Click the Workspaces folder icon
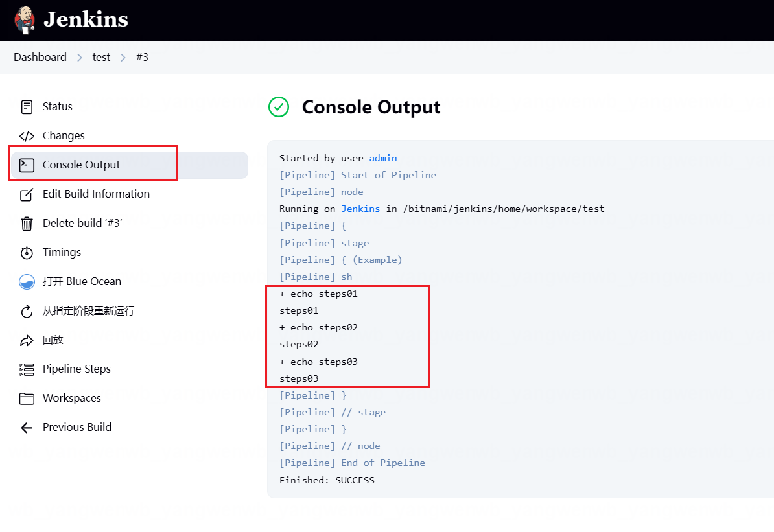Image resolution: width=774 pixels, height=532 pixels. [27, 399]
